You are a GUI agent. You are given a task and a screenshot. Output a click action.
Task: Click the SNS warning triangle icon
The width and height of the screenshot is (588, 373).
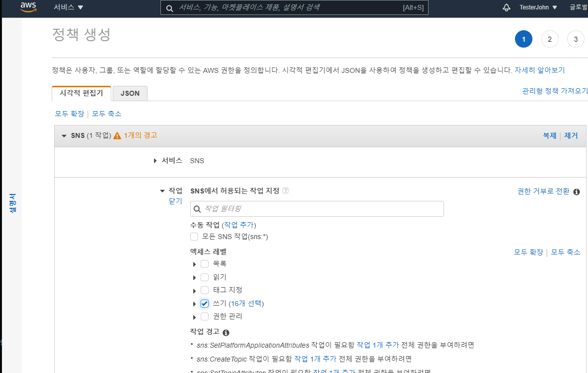117,135
